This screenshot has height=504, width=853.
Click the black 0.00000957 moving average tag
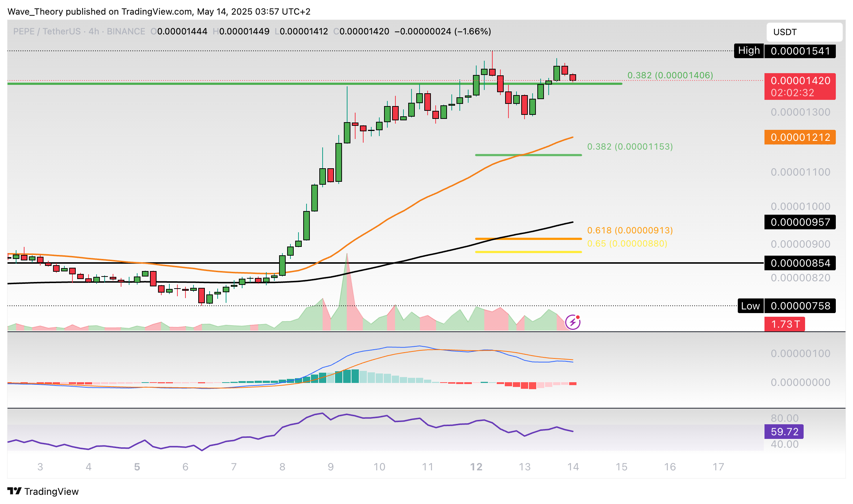click(800, 222)
